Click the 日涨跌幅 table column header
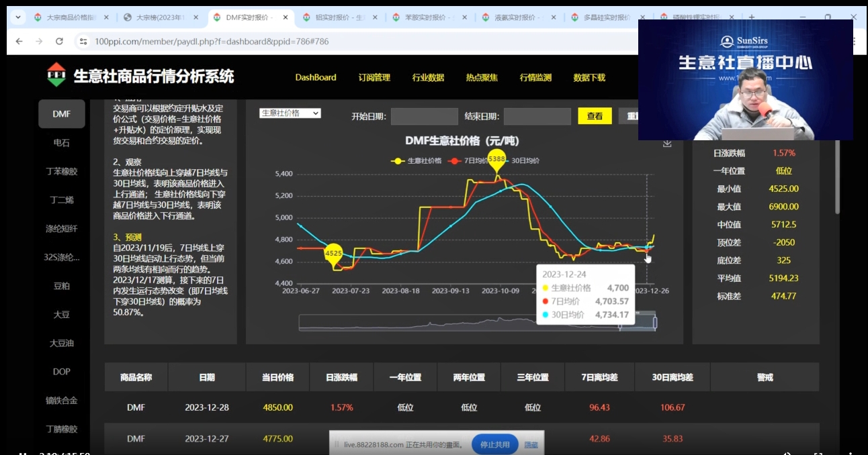Viewport: 868px width, 455px height. (341, 377)
